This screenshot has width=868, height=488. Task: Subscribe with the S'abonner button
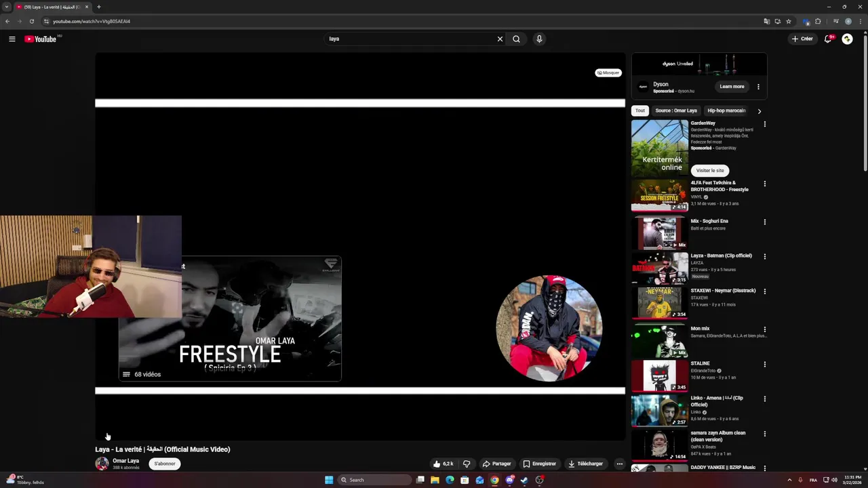(165, 464)
